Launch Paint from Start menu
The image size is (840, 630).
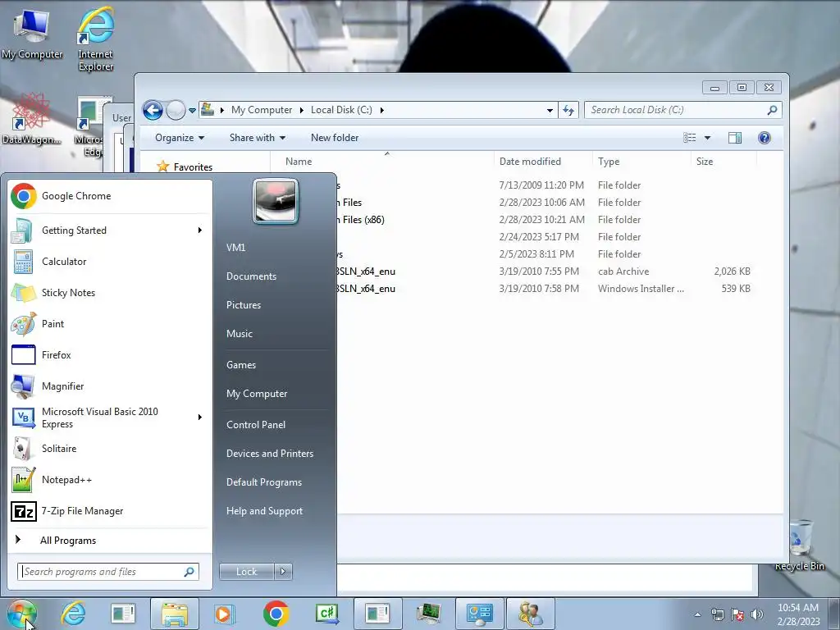pos(110,323)
